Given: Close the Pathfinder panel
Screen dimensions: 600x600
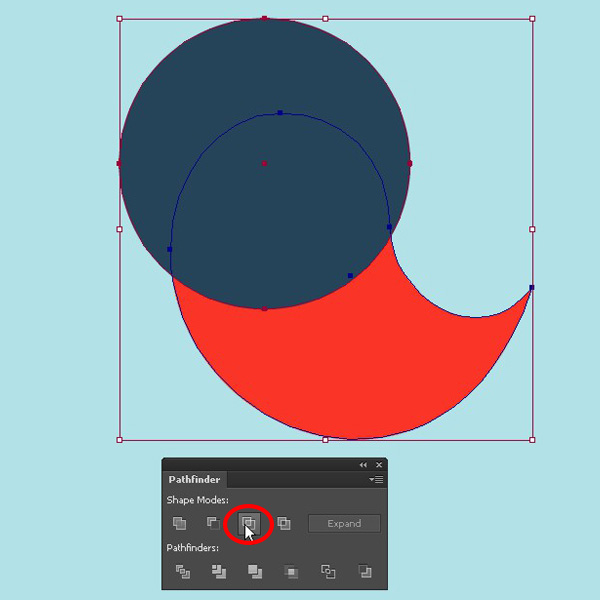Looking at the screenshot, I should pos(379,465).
